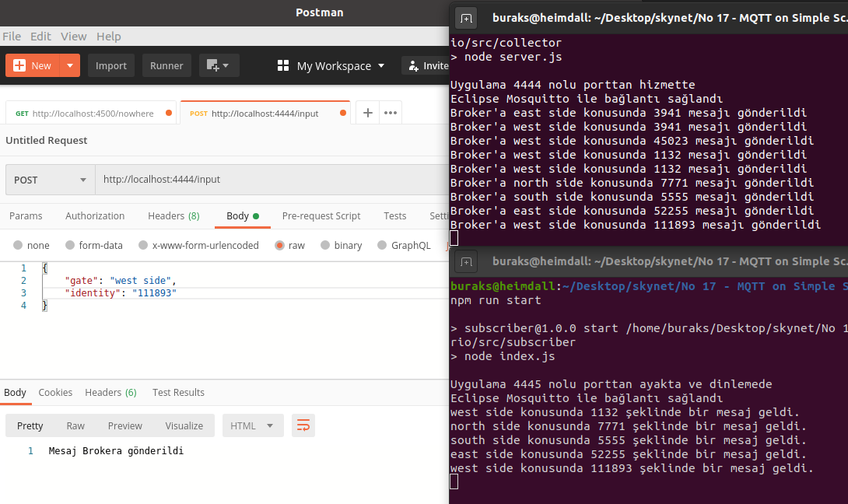Click the workspace grid icon
The height and width of the screenshot is (504, 848).
(x=283, y=66)
